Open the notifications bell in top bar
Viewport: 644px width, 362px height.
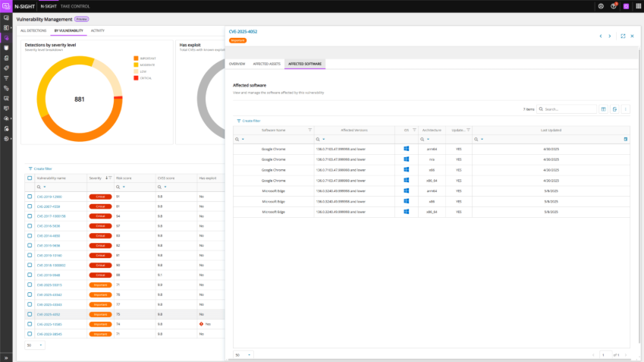(x=613, y=6)
